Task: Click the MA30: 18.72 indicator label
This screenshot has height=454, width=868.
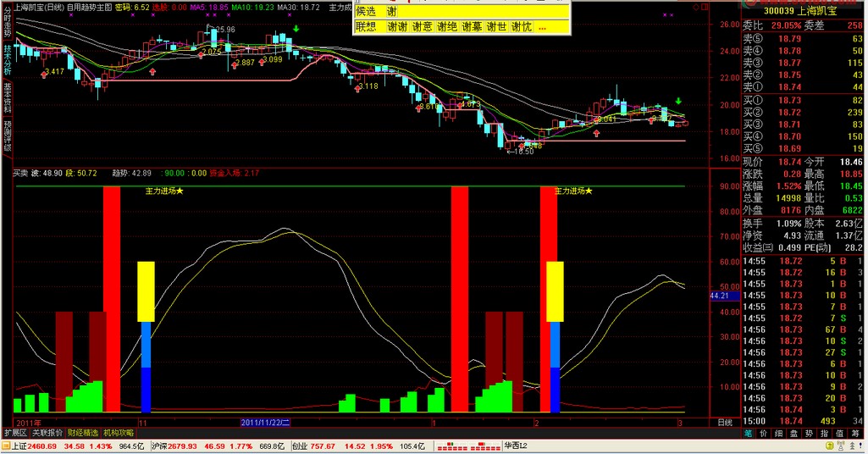Action: point(298,8)
